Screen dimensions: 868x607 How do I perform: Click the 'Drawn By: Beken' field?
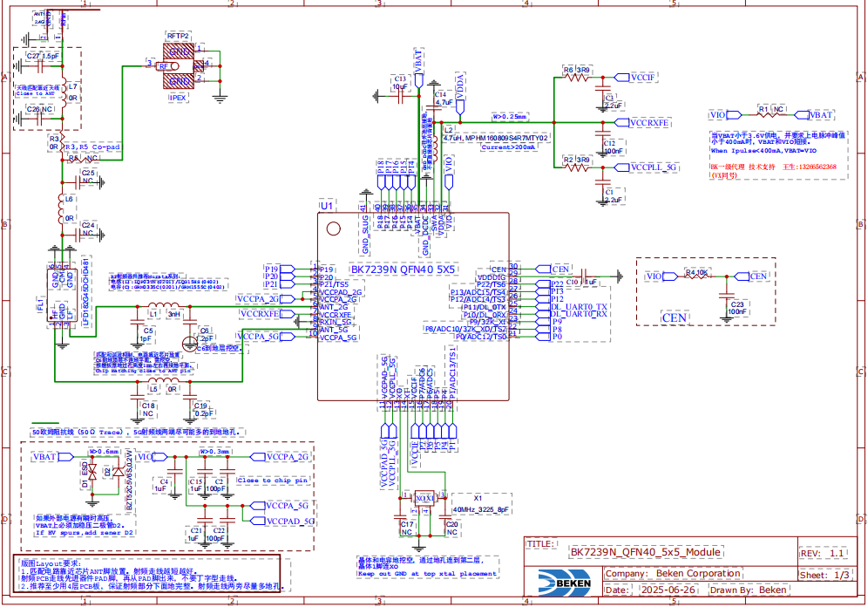[x=748, y=590]
